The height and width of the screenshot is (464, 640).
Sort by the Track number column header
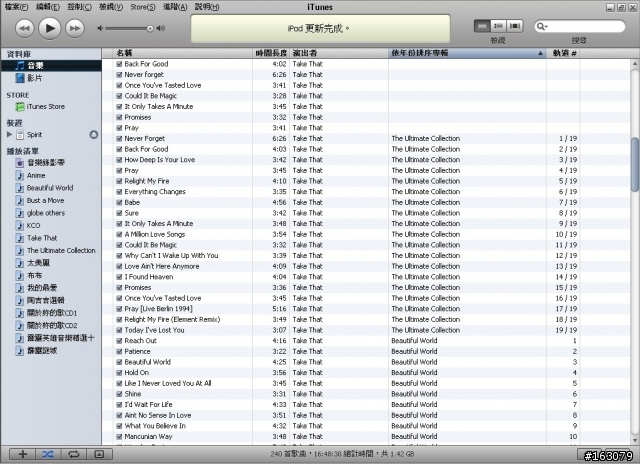click(563, 53)
